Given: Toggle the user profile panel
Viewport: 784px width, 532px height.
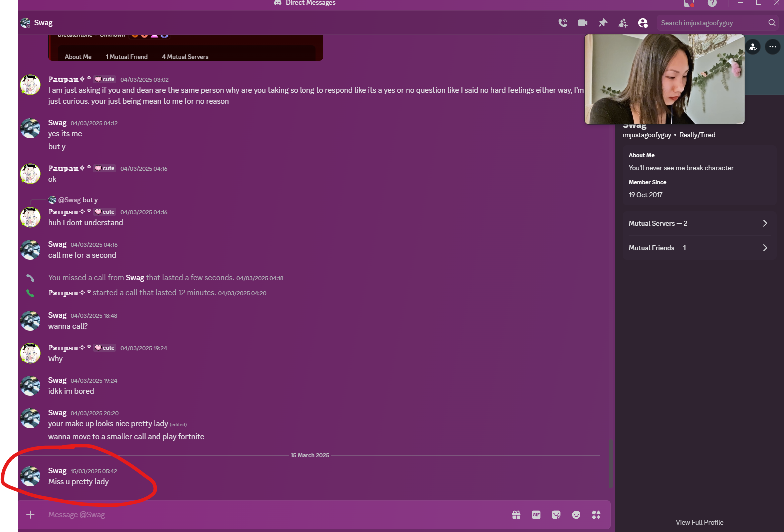Looking at the screenshot, I should [643, 23].
